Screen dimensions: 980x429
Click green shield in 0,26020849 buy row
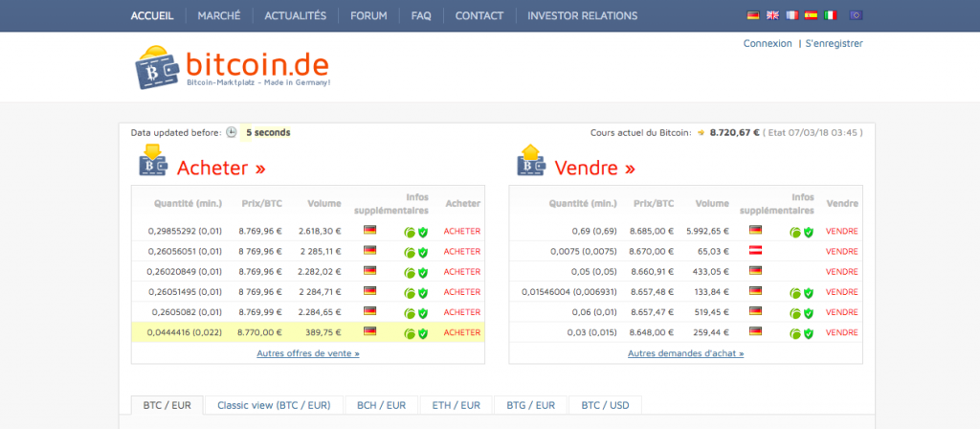click(x=423, y=273)
